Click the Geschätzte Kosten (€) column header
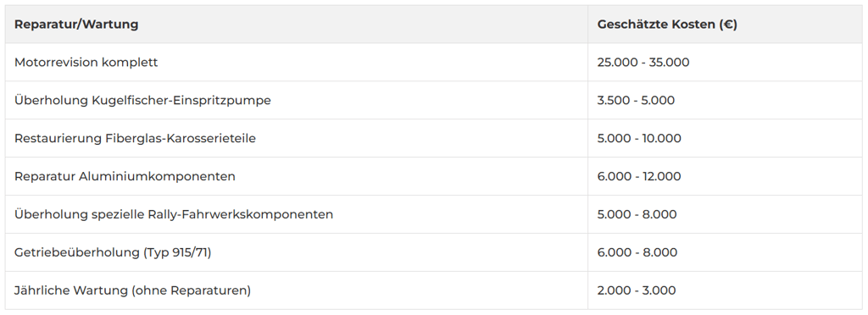 coord(667,25)
